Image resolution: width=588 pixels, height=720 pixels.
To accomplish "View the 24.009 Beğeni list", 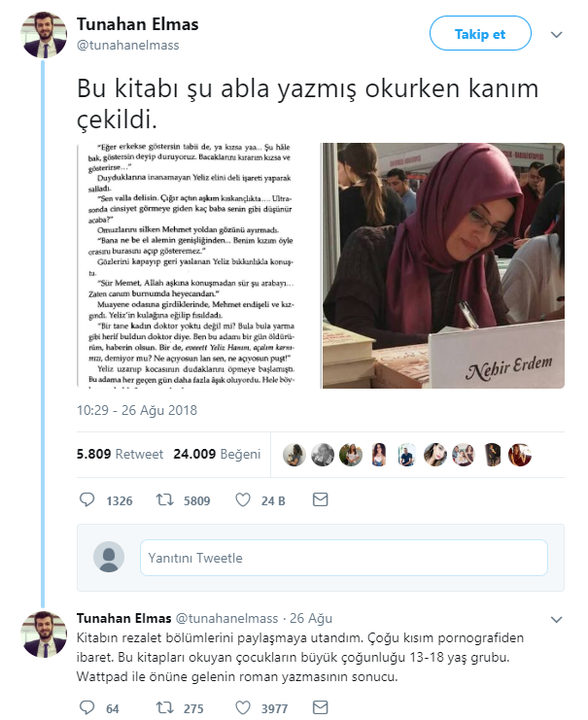I will click(217, 454).
